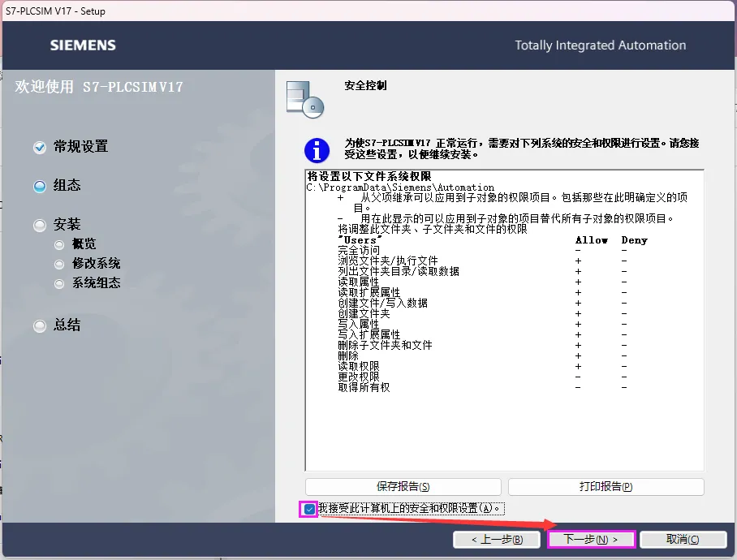This screenshot has width=737, height=560.
Task: Select the 常规设置 step indicator
Action: [x=40, y=148]
